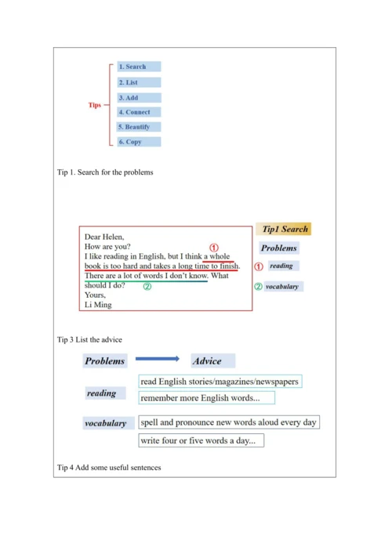
Task: Select the '6. Copy' tip box
Action: pyautogui.click(x=139, y=142)
